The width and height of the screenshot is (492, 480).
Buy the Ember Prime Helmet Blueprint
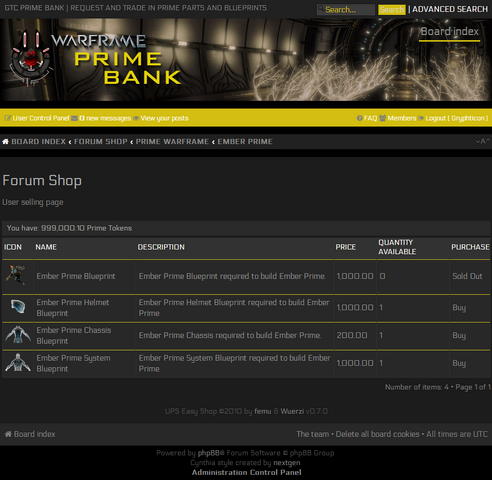[459, 308]
